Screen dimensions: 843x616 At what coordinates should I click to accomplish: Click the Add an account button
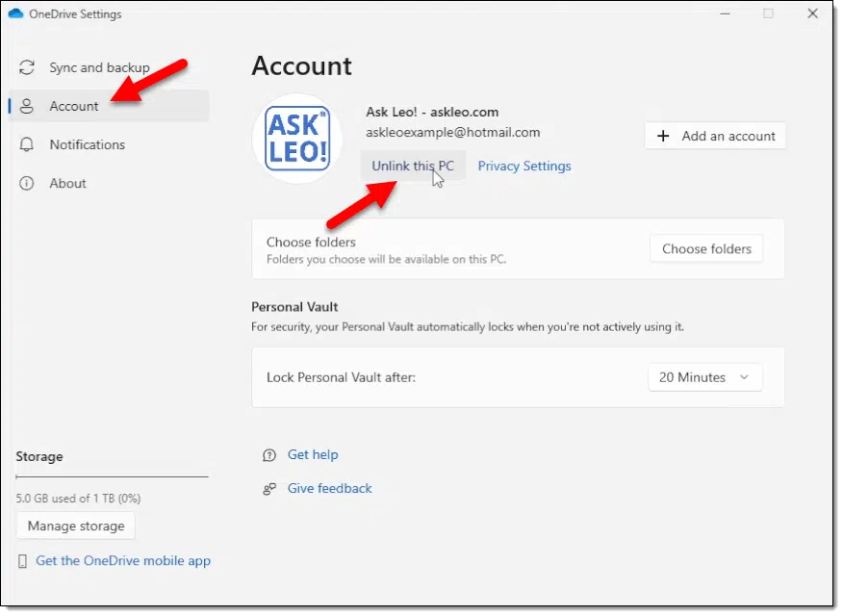pos(715,136)
